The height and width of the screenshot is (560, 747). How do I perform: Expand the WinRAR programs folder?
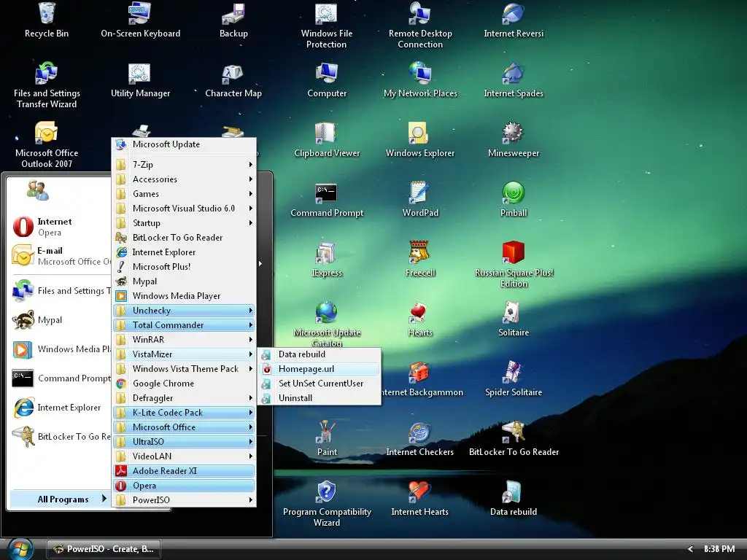(184, 340)
